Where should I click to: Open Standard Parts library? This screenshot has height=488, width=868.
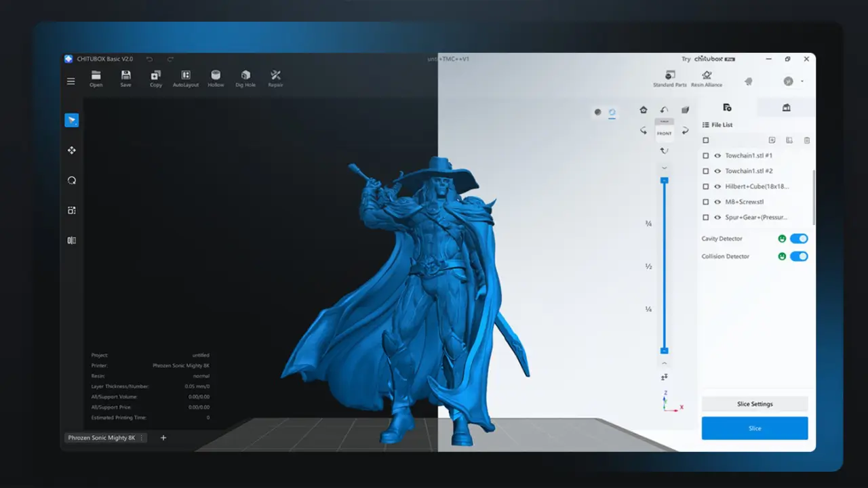point(670,79)
